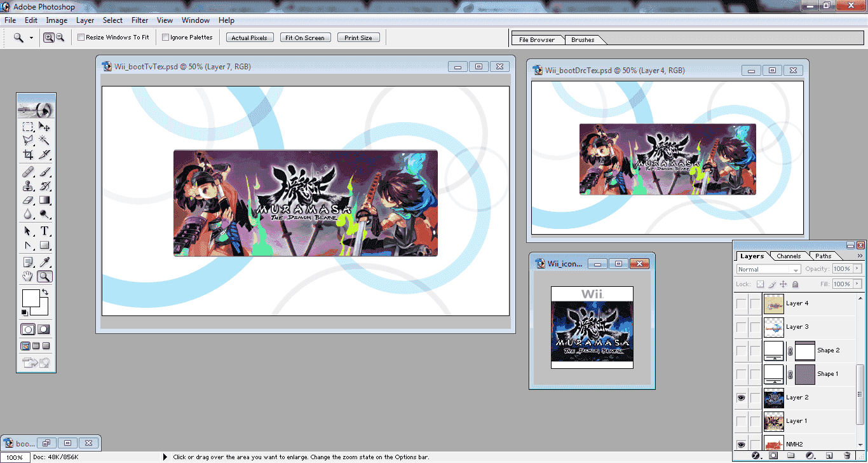Reset to default foreground and background colors
Screen dimensions: 868x463
[x=24, y=312]
